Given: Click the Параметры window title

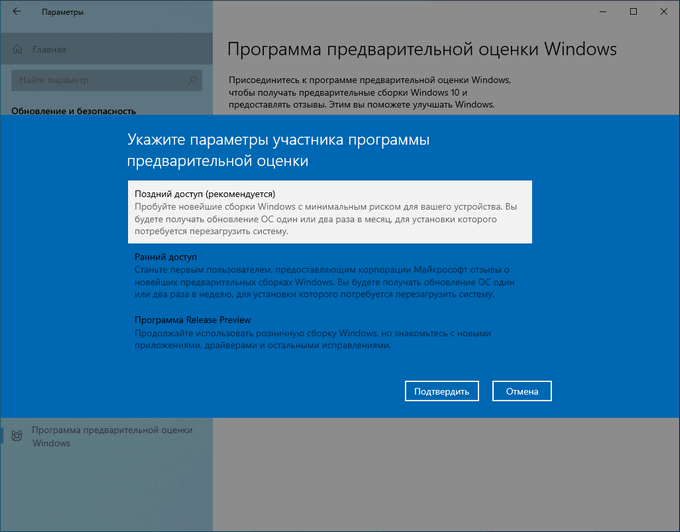Looking at the screenshot, I should point(62,12).
